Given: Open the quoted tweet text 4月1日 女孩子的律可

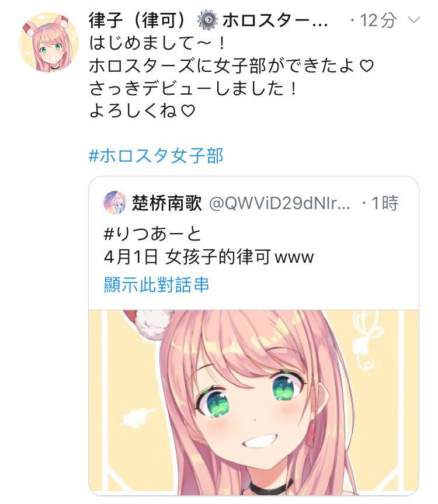Looking at the screenshot, I should click(x=209, y=257).
